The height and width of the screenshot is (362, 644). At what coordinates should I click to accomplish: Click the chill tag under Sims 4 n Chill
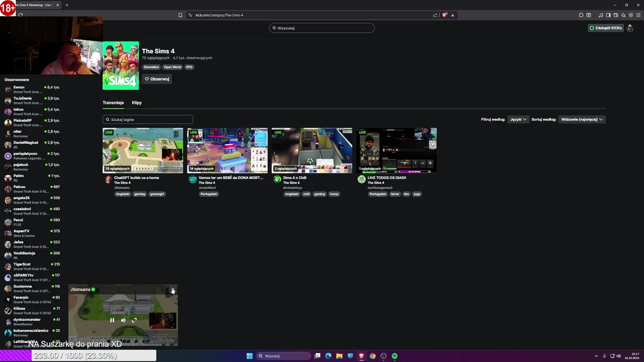306,194
